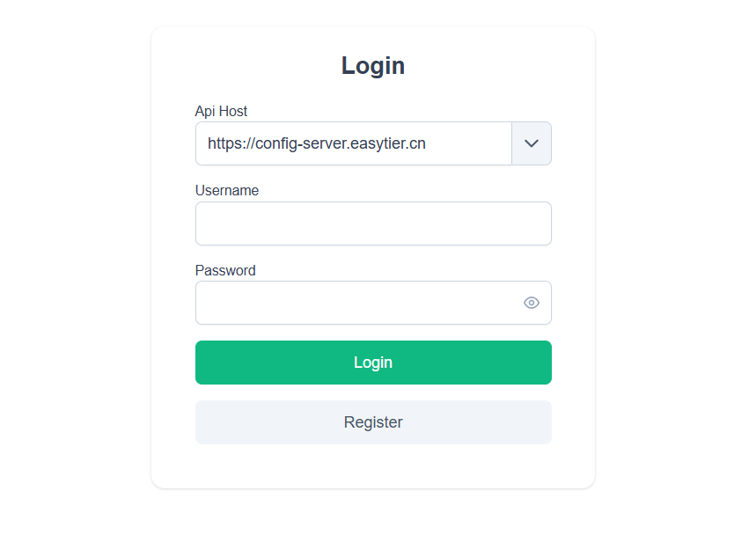This screenshot has width=756, height=557.
Task: Toggle password visibility eye icon
Action: 532,303
